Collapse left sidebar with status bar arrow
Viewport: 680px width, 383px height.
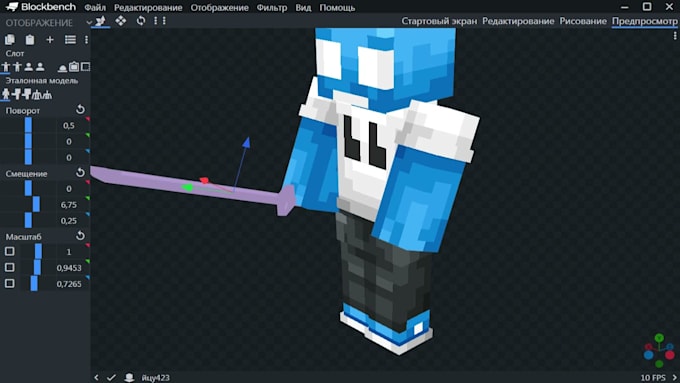pos(96,377)
